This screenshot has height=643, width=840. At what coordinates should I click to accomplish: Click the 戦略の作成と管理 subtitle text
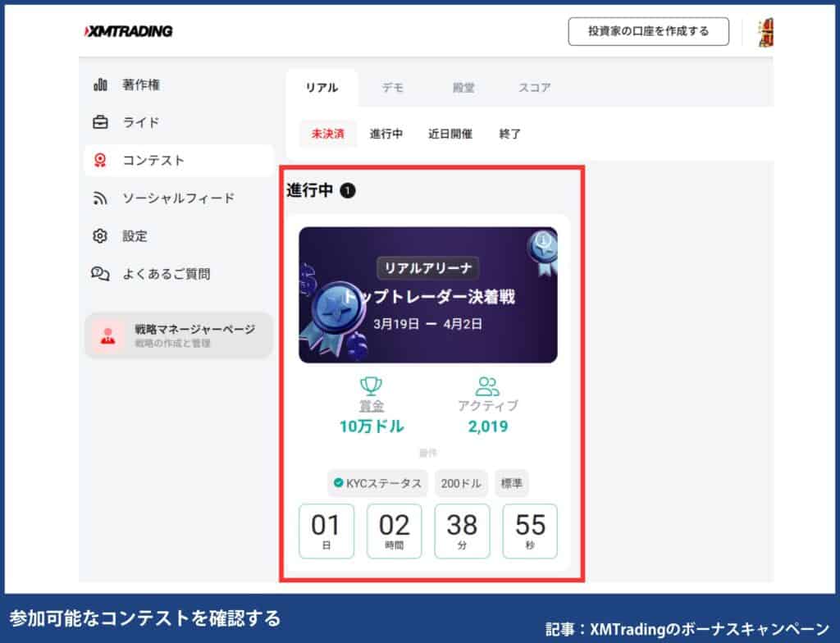172,344
